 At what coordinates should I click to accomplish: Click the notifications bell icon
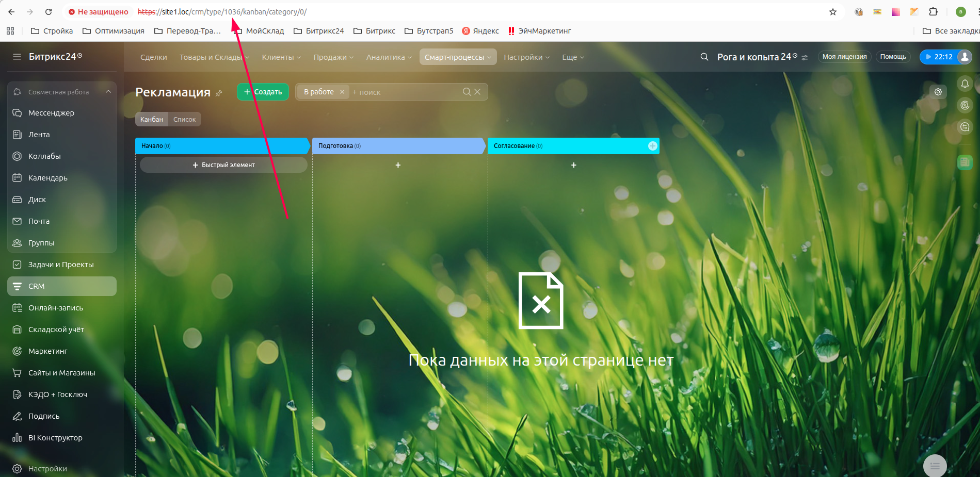point(965,84)
